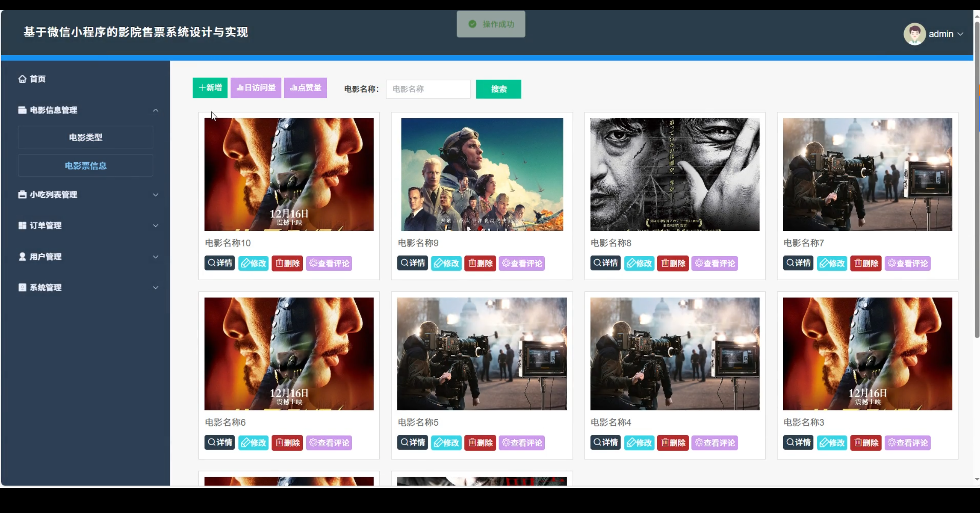
Task: View comments for 电影名称7 via 查看评论
Action: point(907,263)
